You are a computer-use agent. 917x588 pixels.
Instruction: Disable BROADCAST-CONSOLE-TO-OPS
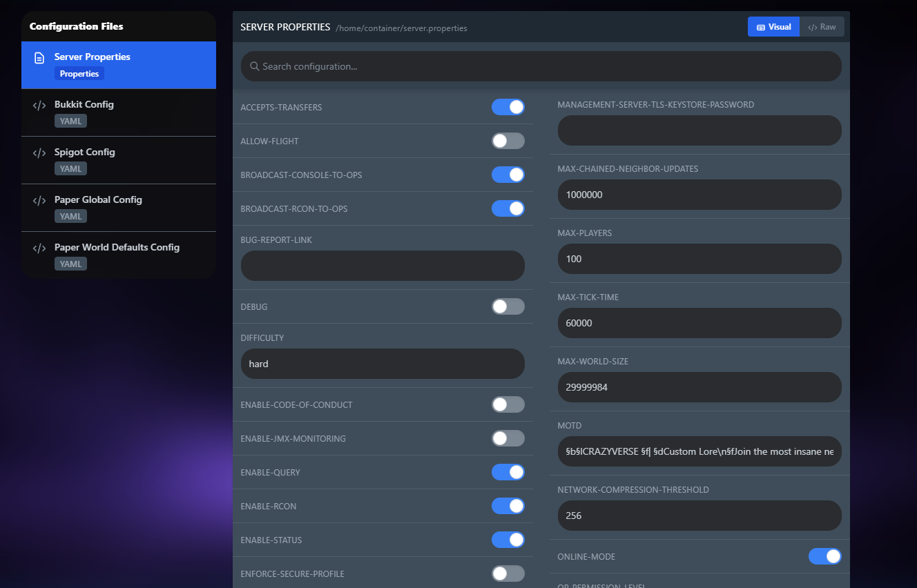[508, 175]
